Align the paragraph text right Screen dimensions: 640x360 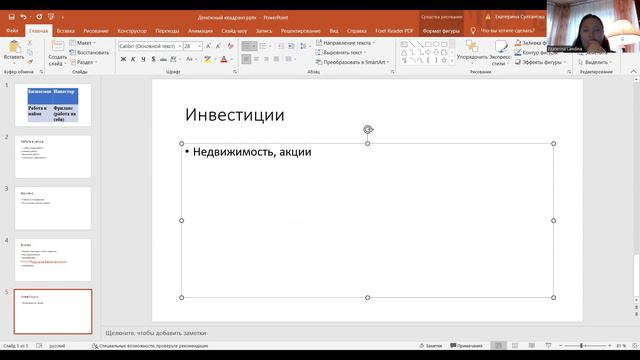[266, 59]
